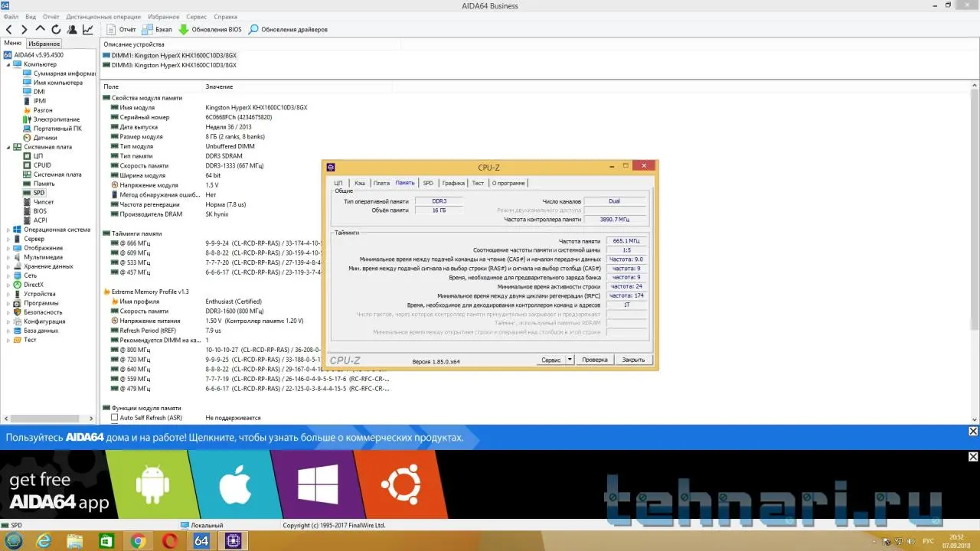The height and width of the screenshot is (551, 980).
Task: Collapse the Компьютер tree node
Action: click(8, 64)
